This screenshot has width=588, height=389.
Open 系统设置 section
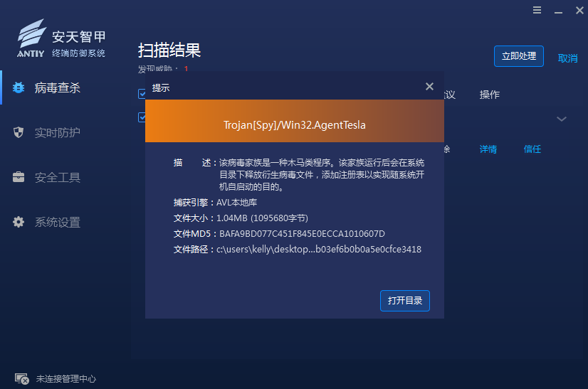click(57, 223)
